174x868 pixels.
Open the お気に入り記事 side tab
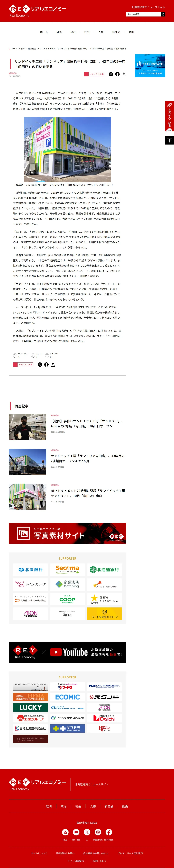coord(170,116)
